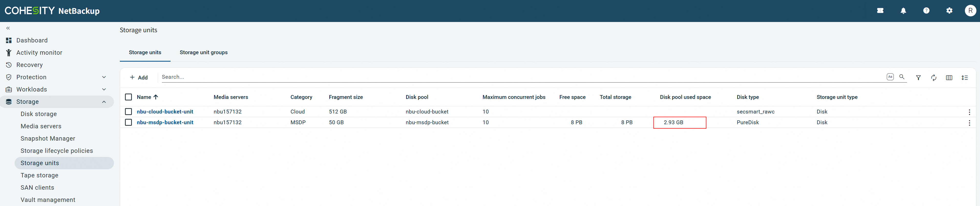Click the ticket icon in the header
This screenshot has height=206, width=980.
point(880,11)
